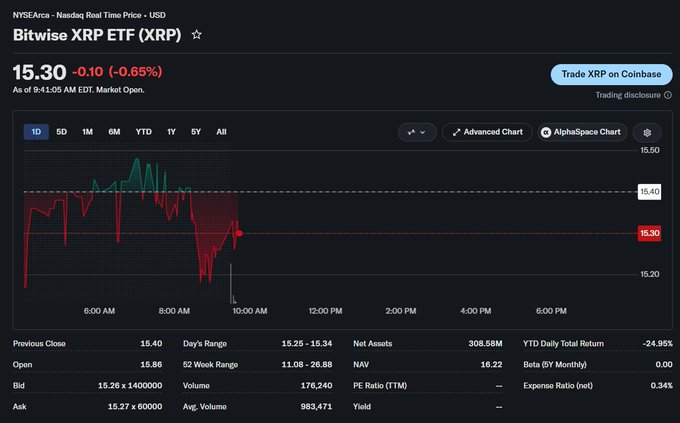The image size is (680, 423).
Task: Click the Avg. Volume value 983,471
Action: tap(317, 407)
